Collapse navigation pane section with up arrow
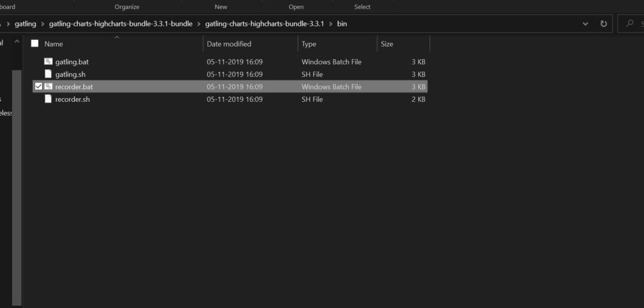The width and height of the screenshot is (644, 308). 17,41
